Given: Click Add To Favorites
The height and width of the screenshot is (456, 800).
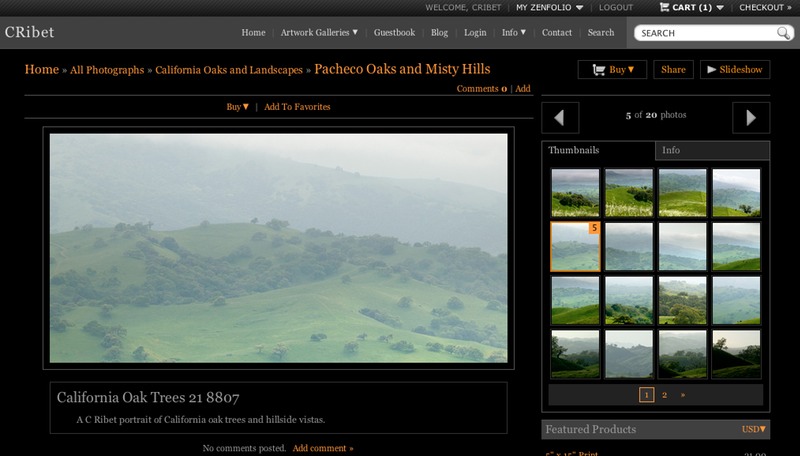Looking at the screenshot, I should (x=297, y=107).
